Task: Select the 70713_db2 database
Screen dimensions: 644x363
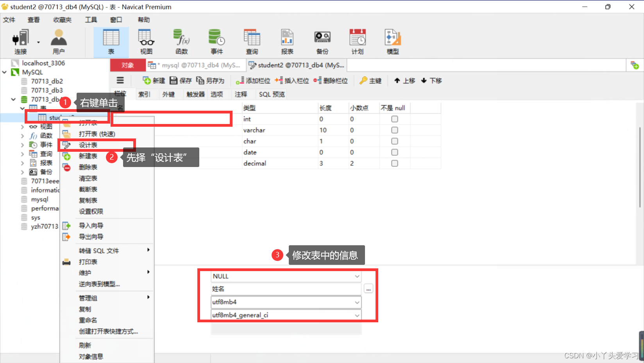Action: click(47, 81)
